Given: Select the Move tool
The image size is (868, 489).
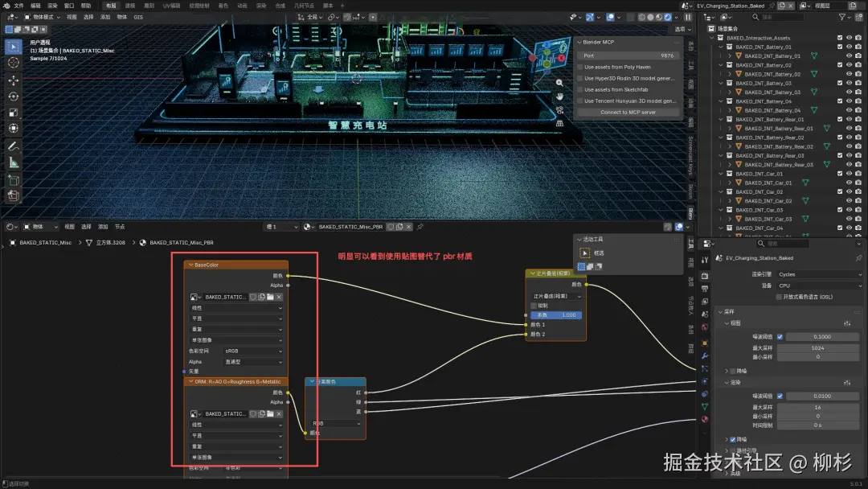Looking at the screenshot, I should coord(14,80).
